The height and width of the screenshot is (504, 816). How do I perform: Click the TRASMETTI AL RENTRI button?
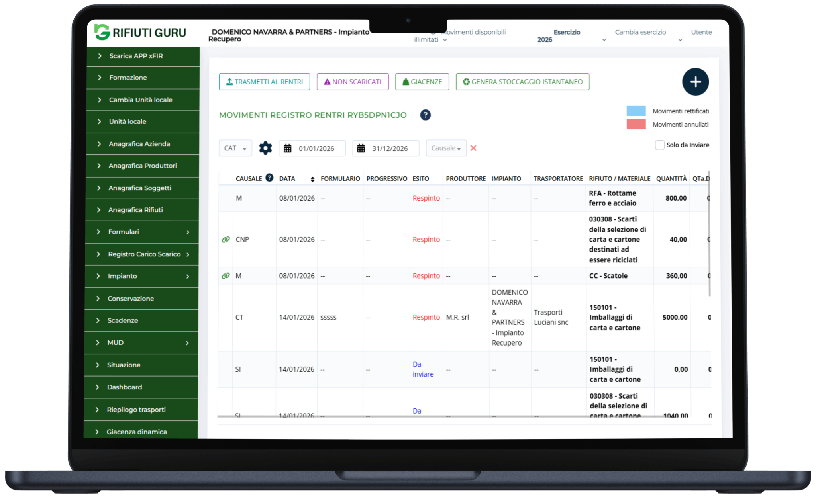point(264,82)
